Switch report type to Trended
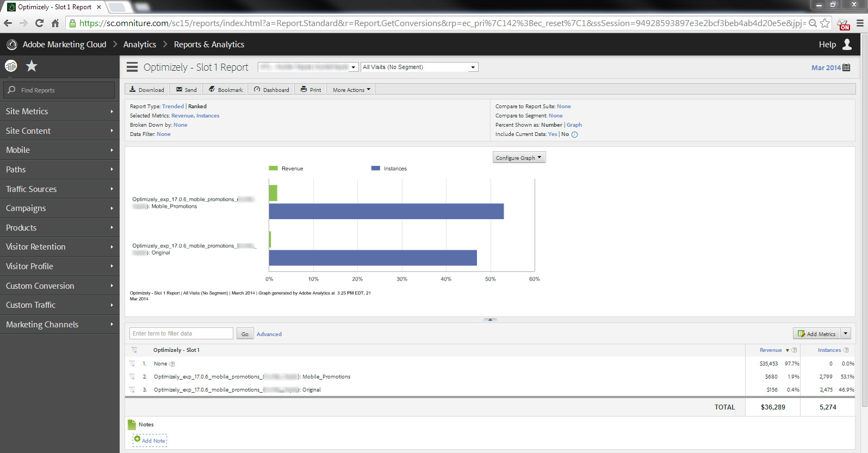Viewport: 868px width, 453px height. 173,107
